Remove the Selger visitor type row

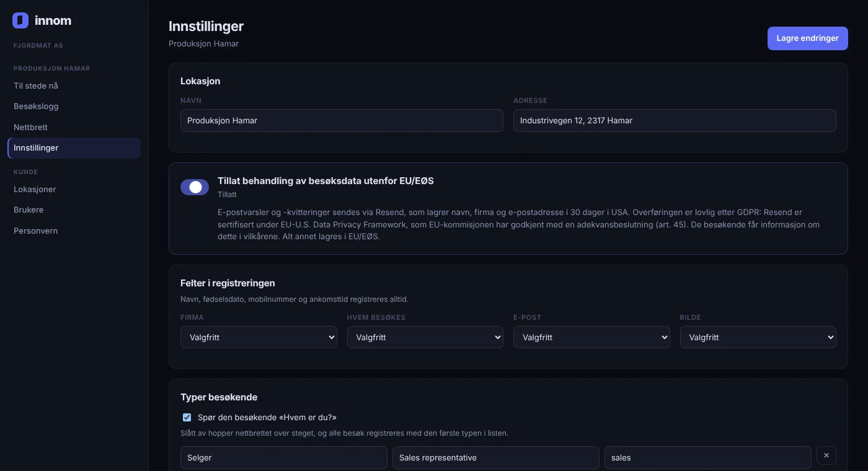826,456
